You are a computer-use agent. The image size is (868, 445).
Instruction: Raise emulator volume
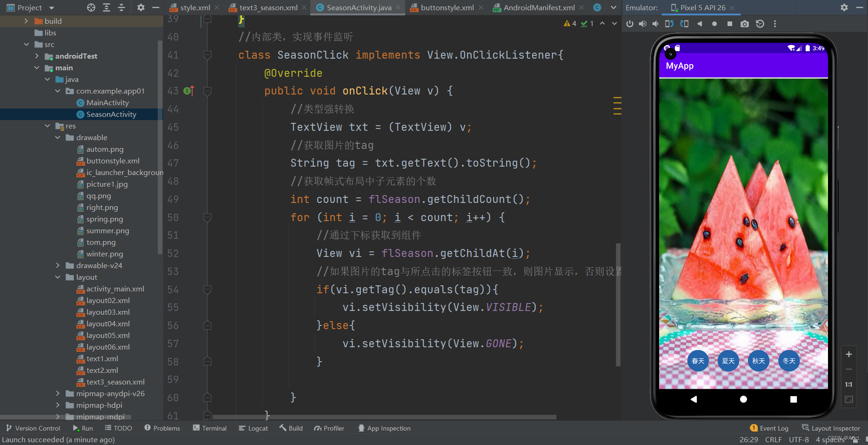(x=642, y=24)
